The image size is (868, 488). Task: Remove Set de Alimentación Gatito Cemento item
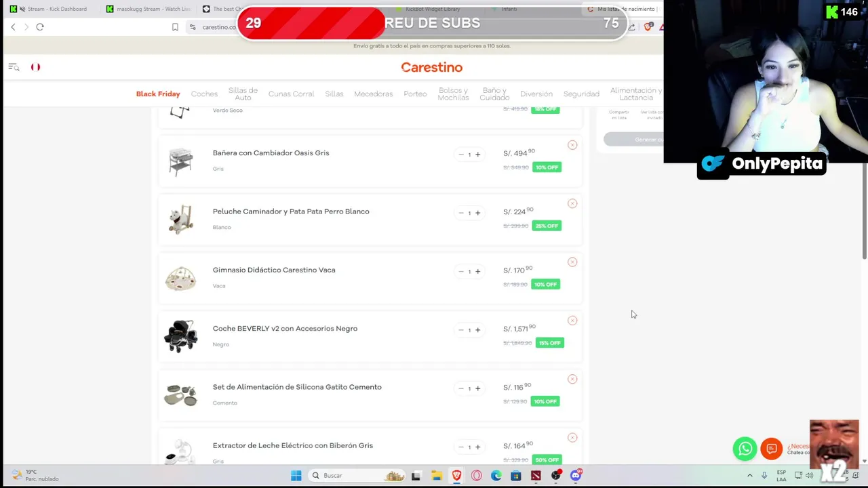[572, 380]
